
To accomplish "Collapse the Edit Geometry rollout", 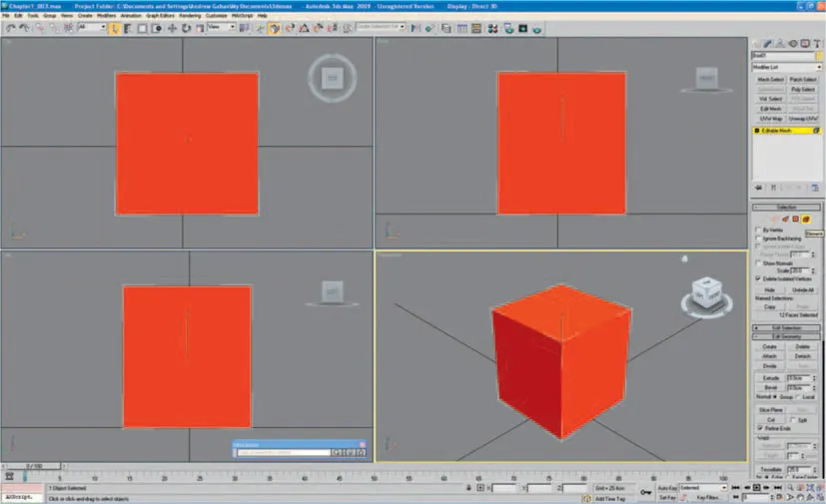I will [x=787, y=336].
